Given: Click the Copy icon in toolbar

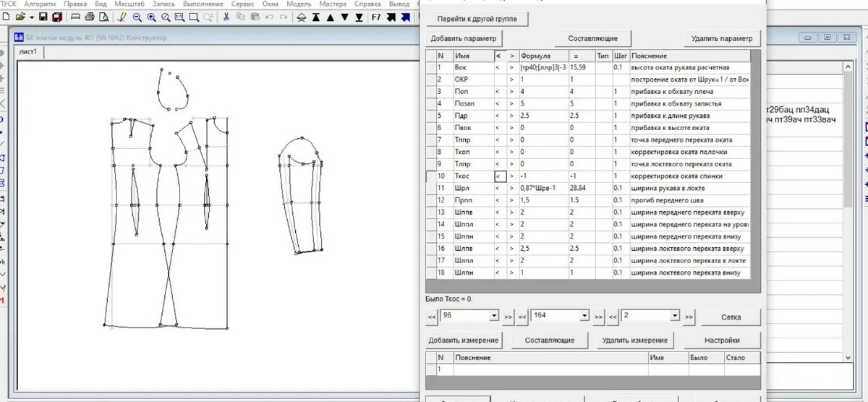Looking at the screenshot, I should [x=241, y=16].
